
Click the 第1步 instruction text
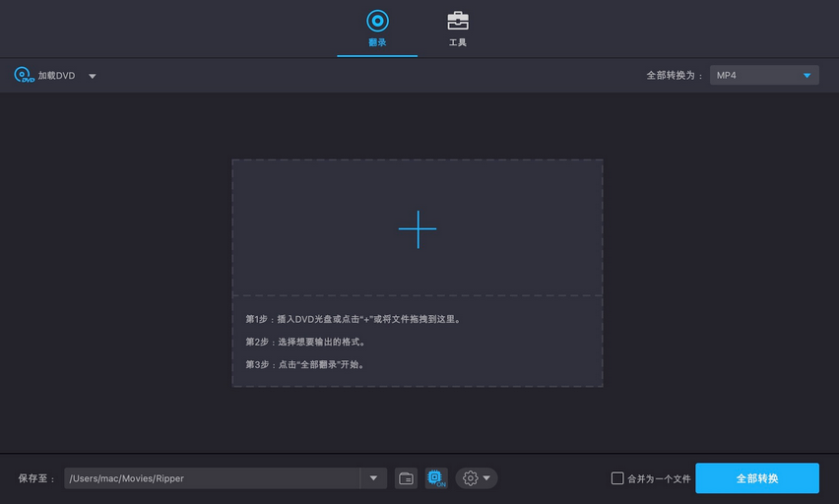click(x=354, y=319)
